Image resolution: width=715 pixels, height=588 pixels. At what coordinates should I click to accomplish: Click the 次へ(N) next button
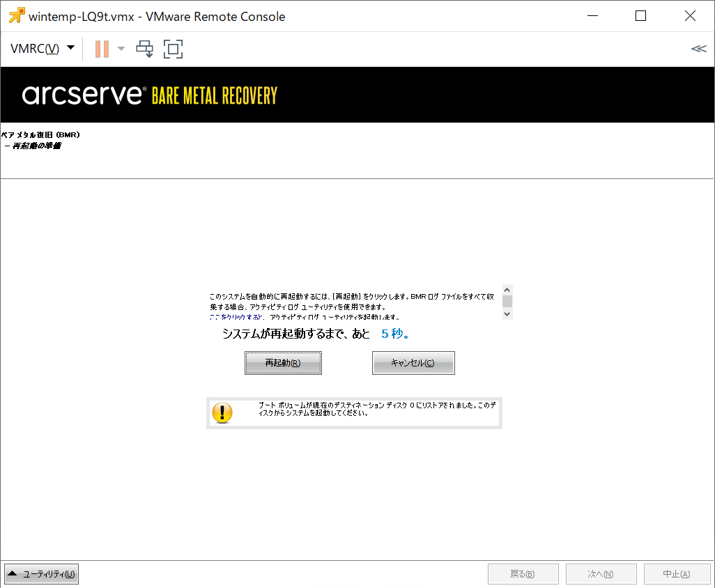point(601,574)
